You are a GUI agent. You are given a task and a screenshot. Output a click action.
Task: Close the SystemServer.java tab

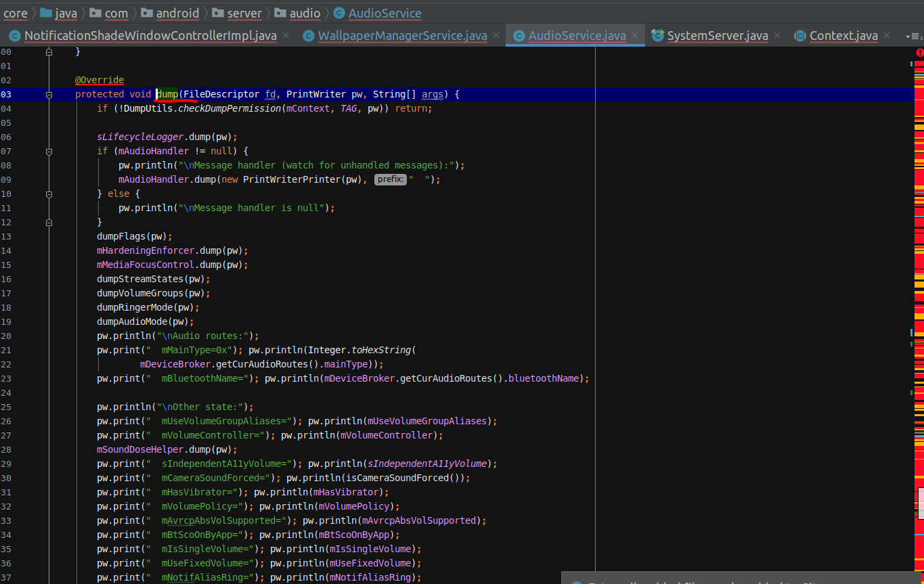(777, 36)
